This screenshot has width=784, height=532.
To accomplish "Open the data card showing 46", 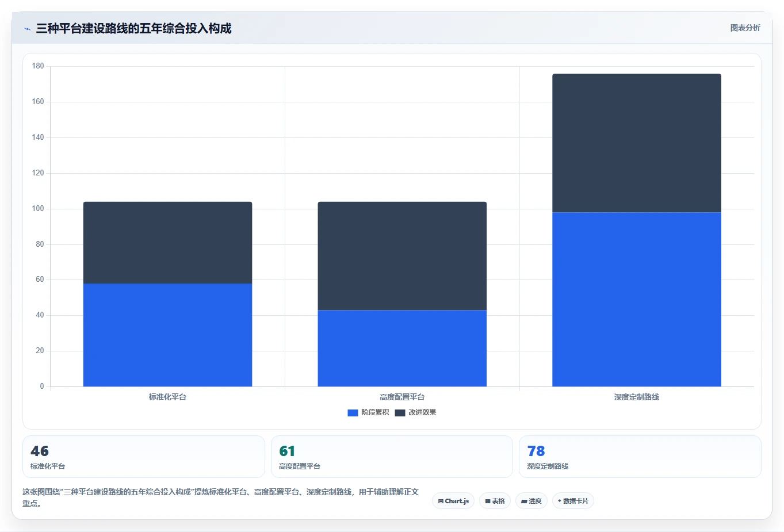I will (x=144, y=457).
